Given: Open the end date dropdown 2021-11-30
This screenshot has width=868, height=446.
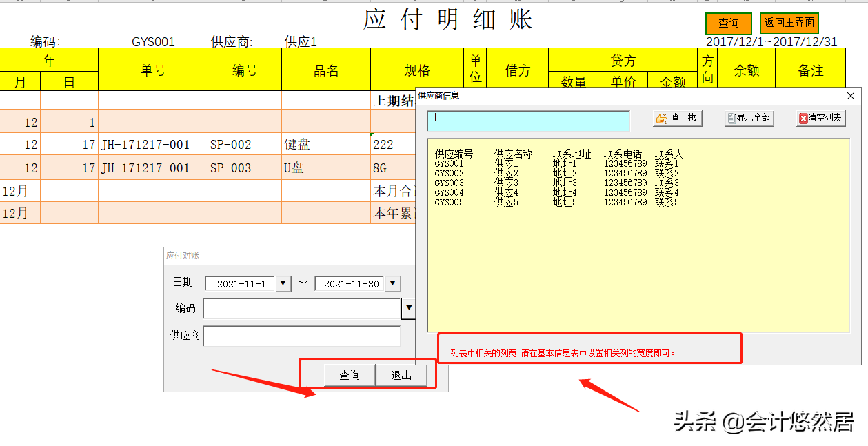Looking at the screenshot, I should (392, 283).
